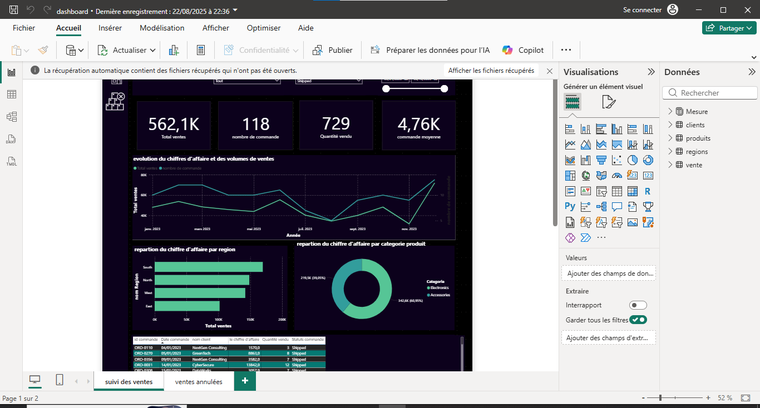This screenshot has height=408, width=760.
Task: Collapse the Visualisations pane
Action: (x=651, y=72)
